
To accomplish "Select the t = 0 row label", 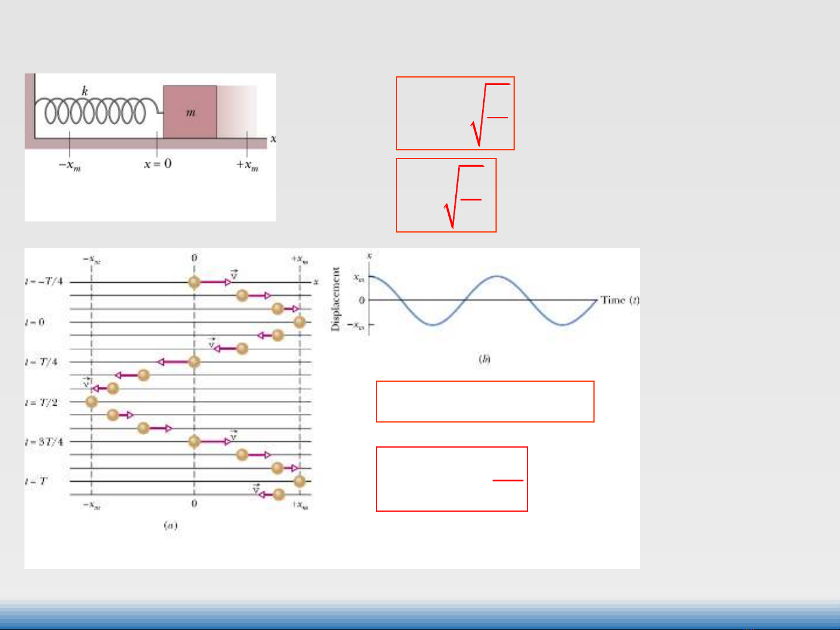I will point(35,322).
